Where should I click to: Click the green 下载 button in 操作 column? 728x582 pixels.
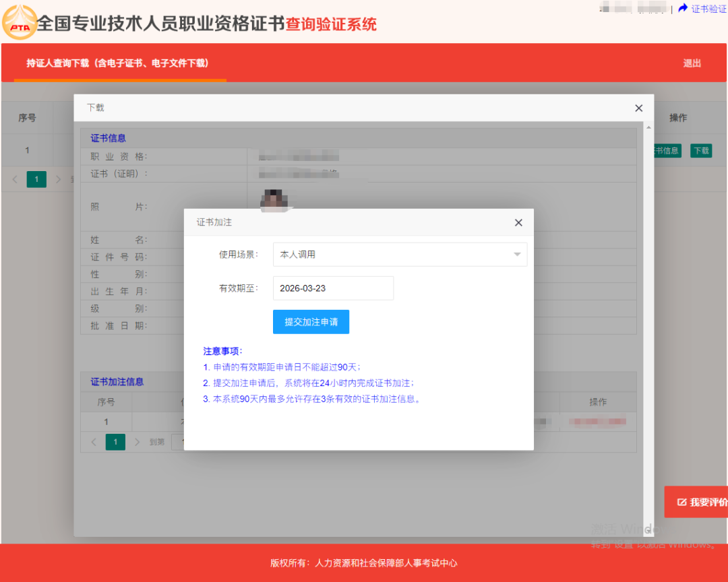[x=701, y=151]
